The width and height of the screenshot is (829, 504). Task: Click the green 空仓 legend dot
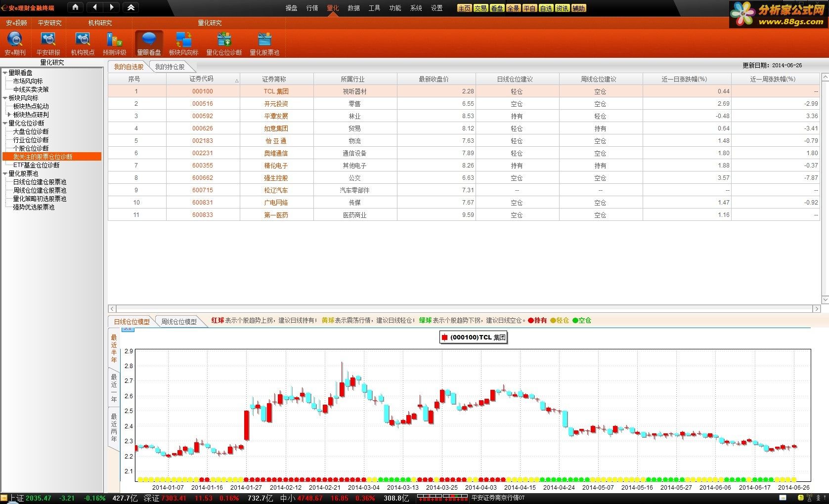coord(575,321)
